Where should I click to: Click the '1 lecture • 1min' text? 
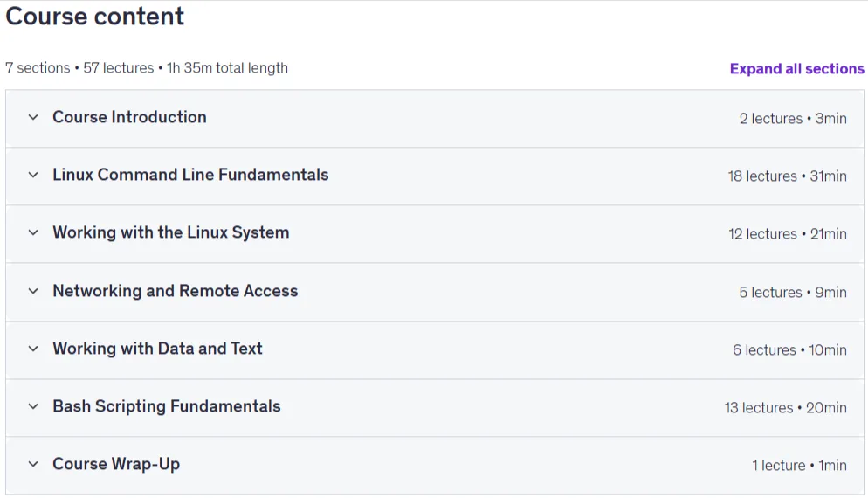point(799,466)
